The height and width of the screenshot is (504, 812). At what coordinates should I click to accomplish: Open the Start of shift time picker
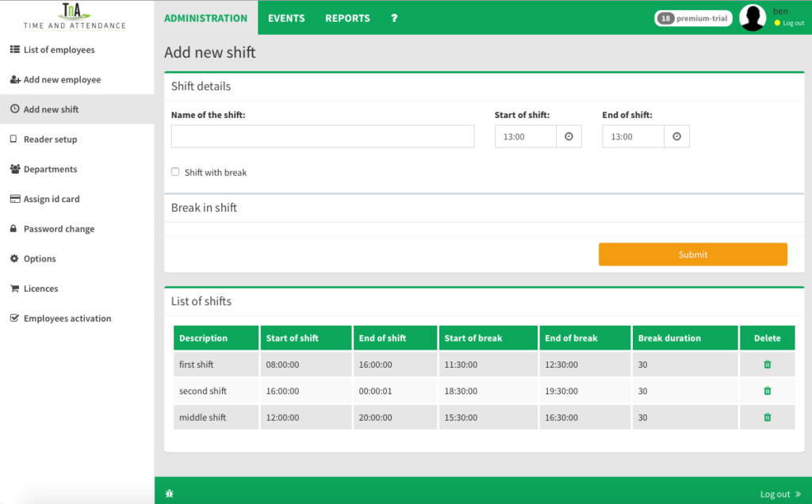(569, 136)
